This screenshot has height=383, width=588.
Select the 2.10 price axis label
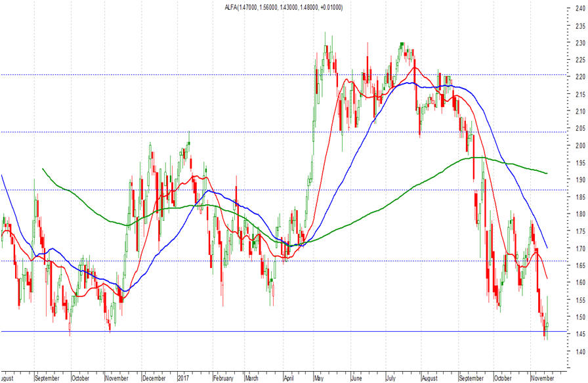579,112
